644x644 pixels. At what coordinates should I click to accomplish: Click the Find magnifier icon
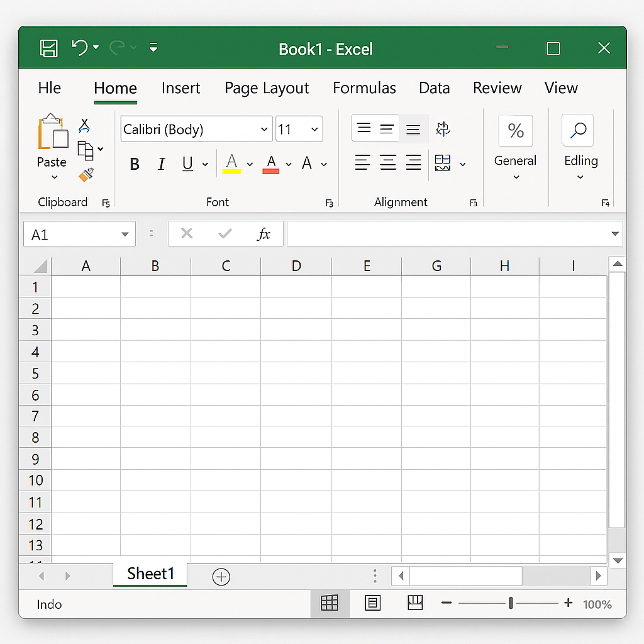coord(578,130)
